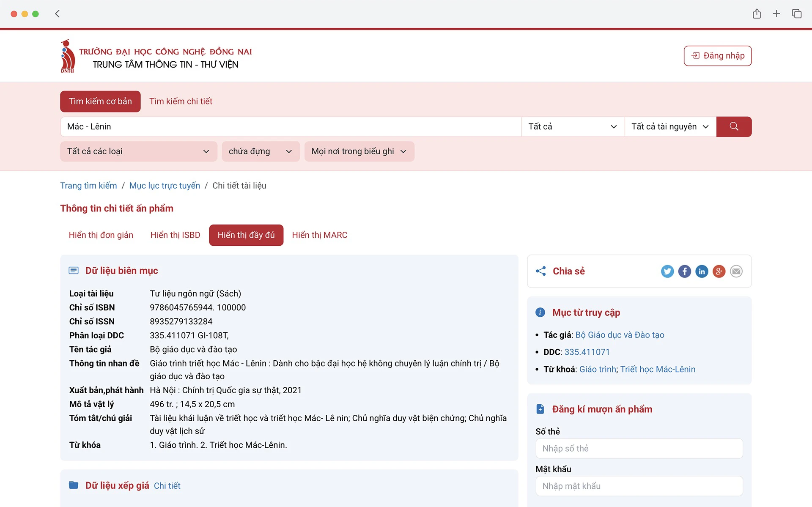The image size is (812, 507).
Task: Go to the "Mục lục trực tuyến" breadcrumb
Action: point(165,186)
